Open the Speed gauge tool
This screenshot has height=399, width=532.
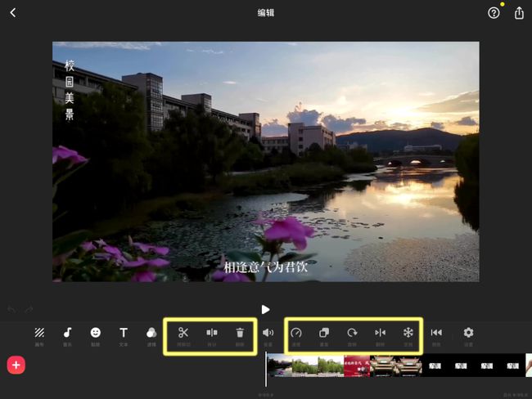click(296, 335)
